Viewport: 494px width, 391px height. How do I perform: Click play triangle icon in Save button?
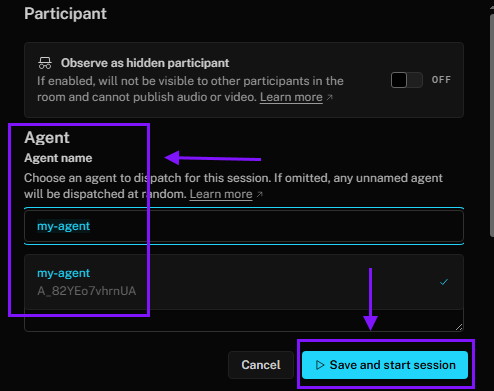coord(320,365)
